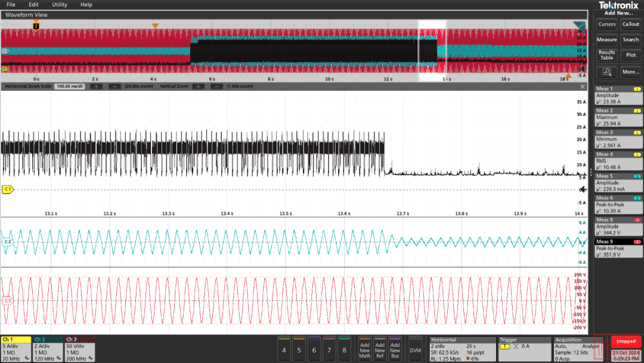Screen dimensions: 644x363
Task: Add a Callout annotation
Action: [x=630, y=24]
